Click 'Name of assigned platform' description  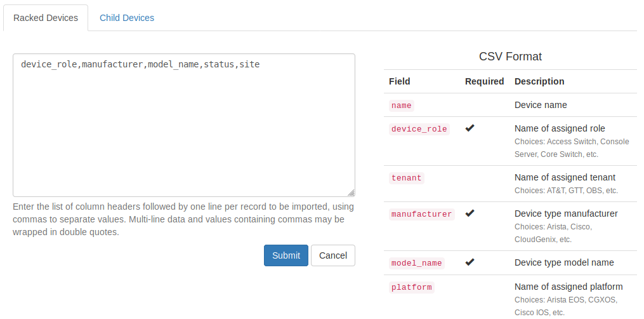tap(568, 287)
